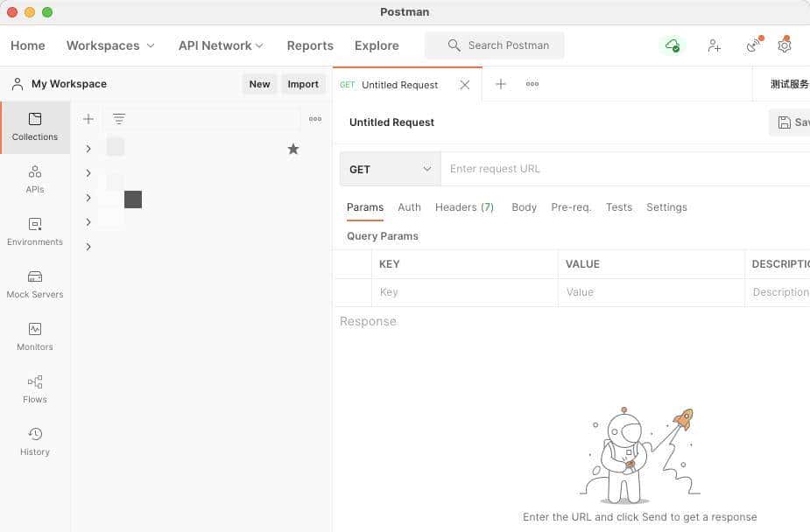Click the plus icon to create a collection
Viewport: 810px width, 532px height.
(x=88, y=119)
